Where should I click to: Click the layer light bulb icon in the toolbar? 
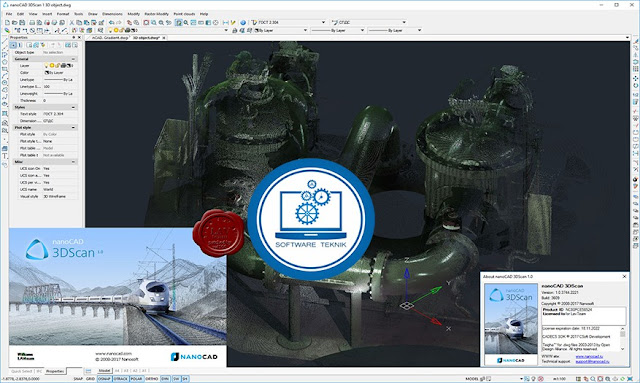click(x=111, y=30)
